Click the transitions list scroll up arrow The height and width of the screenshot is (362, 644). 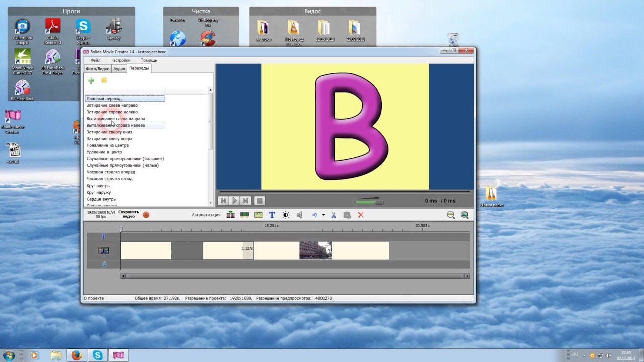click(x=210, y=90)
